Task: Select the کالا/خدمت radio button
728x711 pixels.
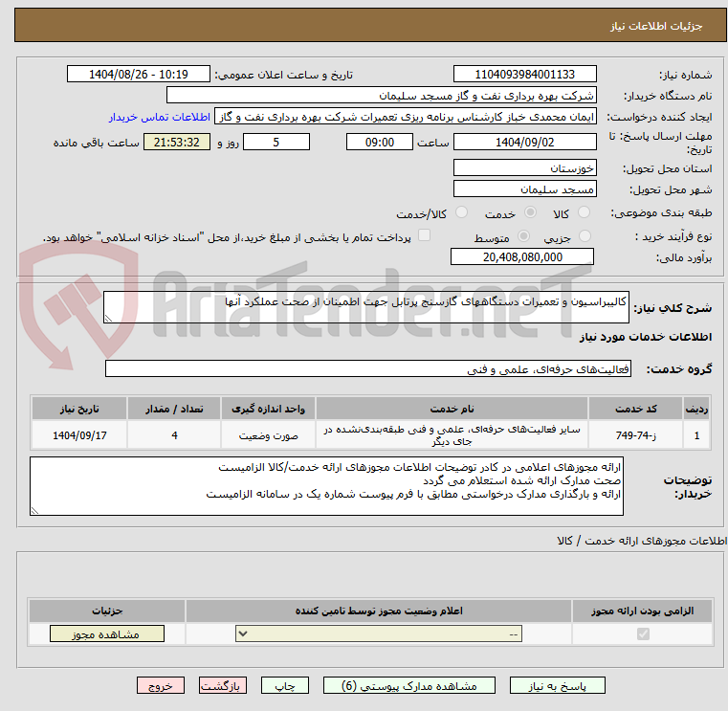Action: [x=461, y=212]
